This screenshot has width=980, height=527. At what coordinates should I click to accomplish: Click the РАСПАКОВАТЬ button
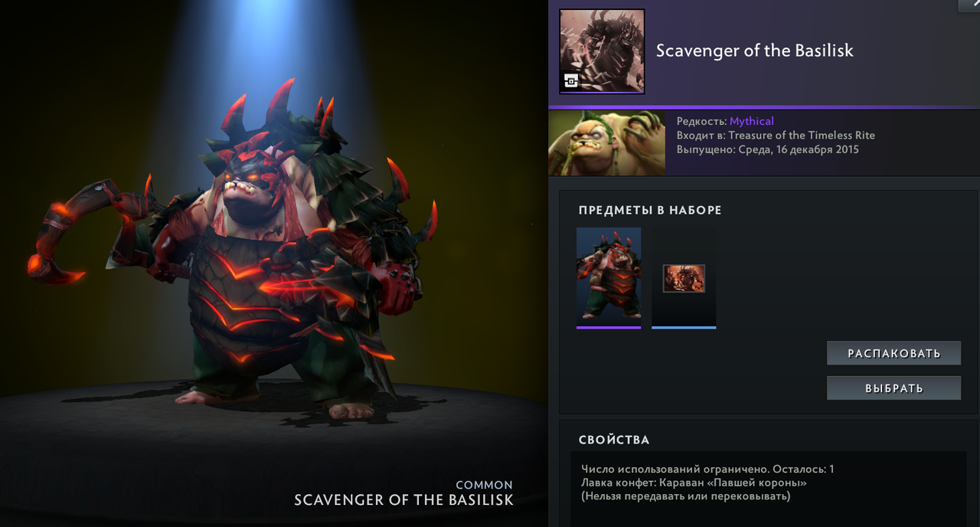pyautogui.click(x=893, y=353)
